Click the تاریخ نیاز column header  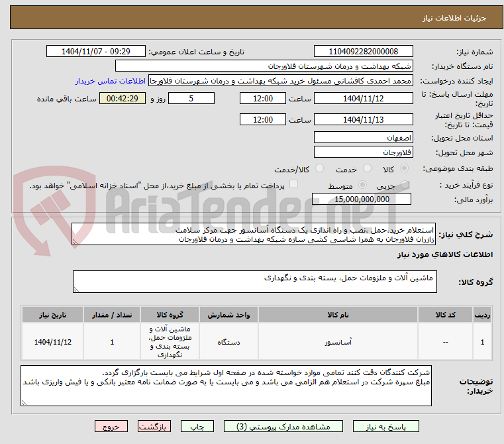[53, 315]
